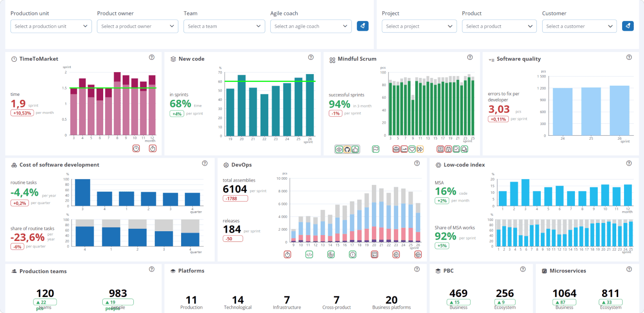This screenshot has height=313, width=644.
Task: Select the flag icon under Mindful Scrum
Action: pyautogui.click(x=376, y=149)
